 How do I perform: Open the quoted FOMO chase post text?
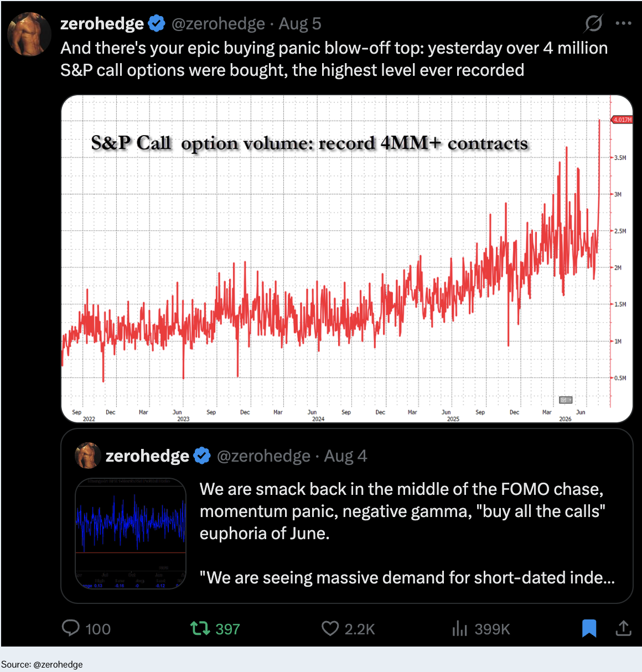coord(407,533)
